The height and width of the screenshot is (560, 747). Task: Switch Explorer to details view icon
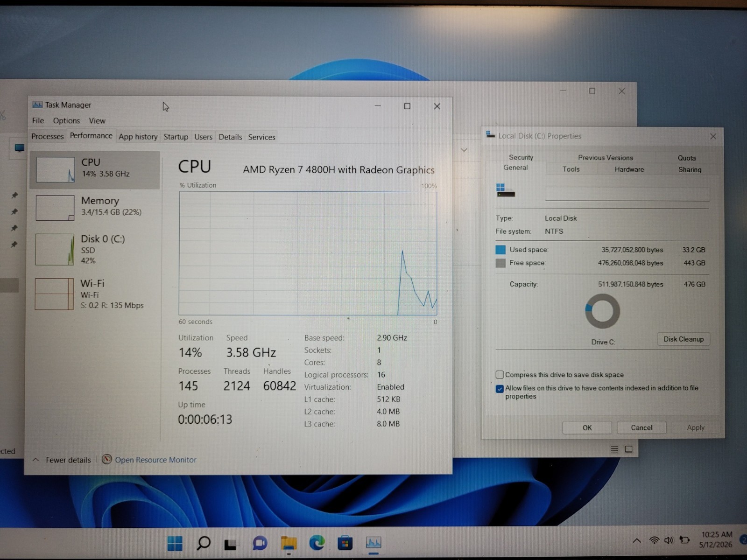point(614,449)
